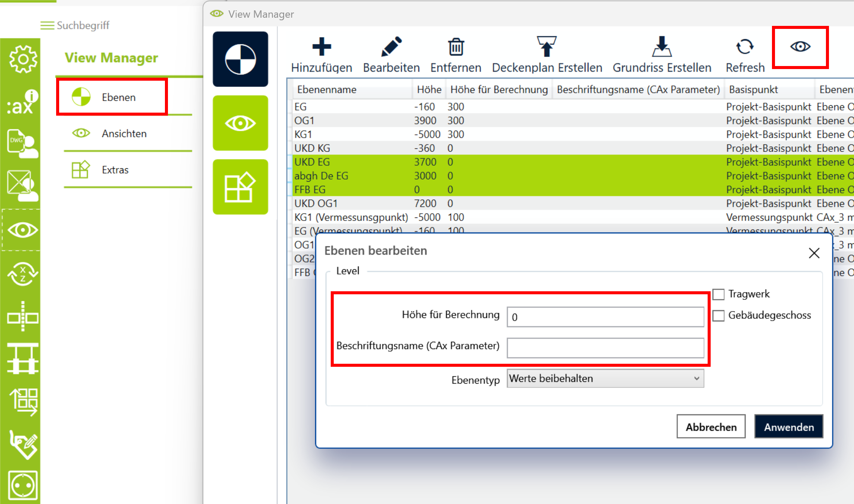Click the Entfernen trash icon

[x=455, y=47]
